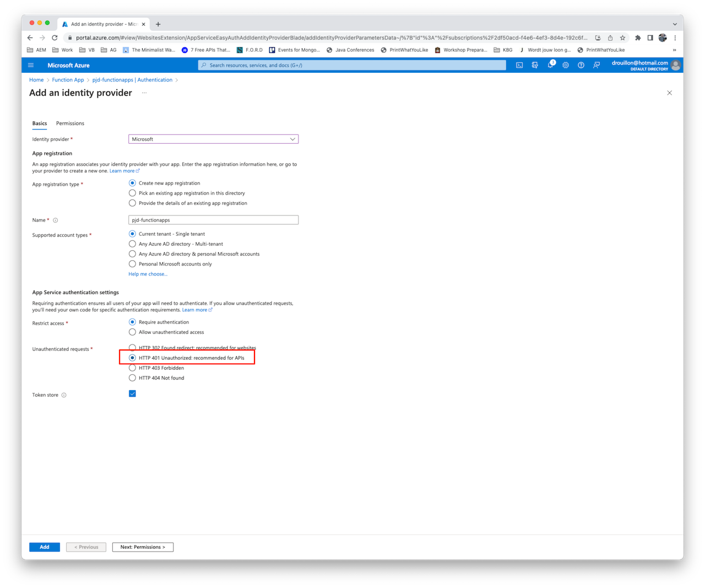Choose HTTP 403 Forbidden option
This screenshot has width=705, height=588.
(x=132, y=368)
